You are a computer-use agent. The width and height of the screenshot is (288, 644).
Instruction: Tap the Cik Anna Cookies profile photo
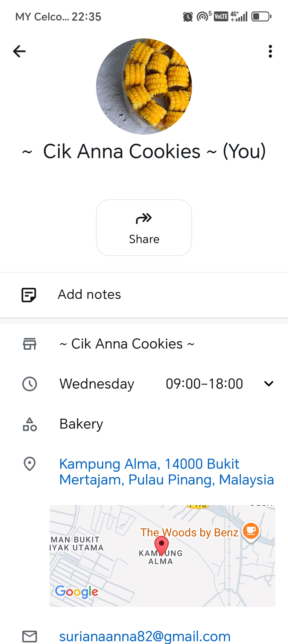pyautogui.click(x=144, y=86)
